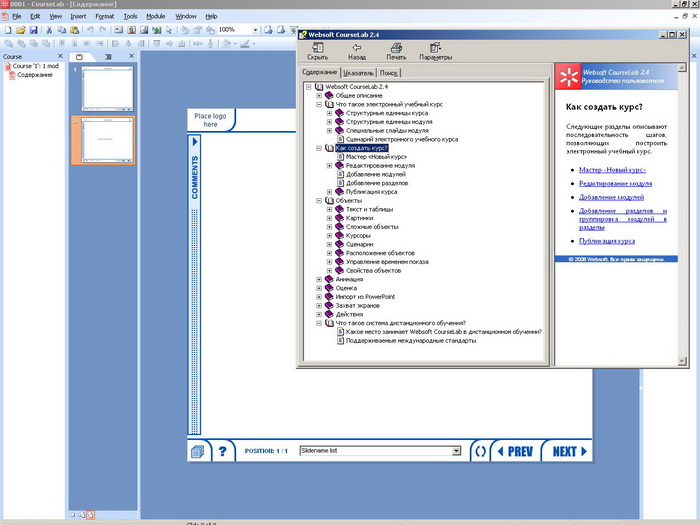Select Поддерживаемые международные стандарты topic

[x=411, y=341]
